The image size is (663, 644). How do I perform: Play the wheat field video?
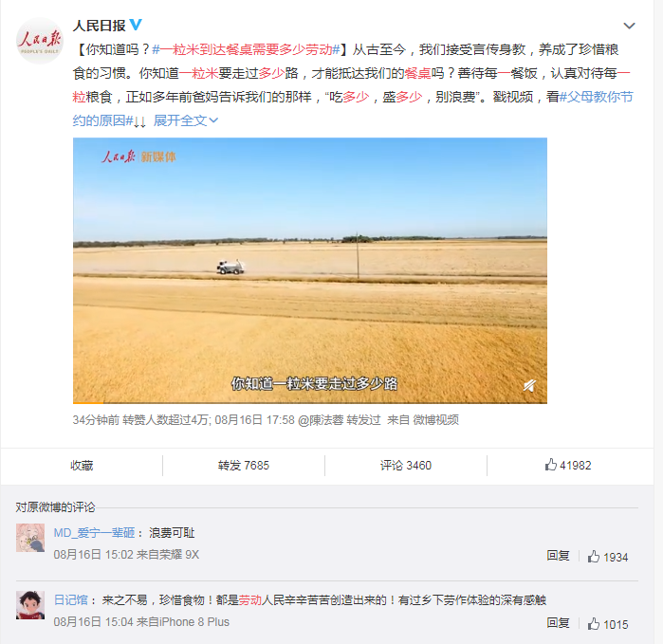tap(310, 270)
